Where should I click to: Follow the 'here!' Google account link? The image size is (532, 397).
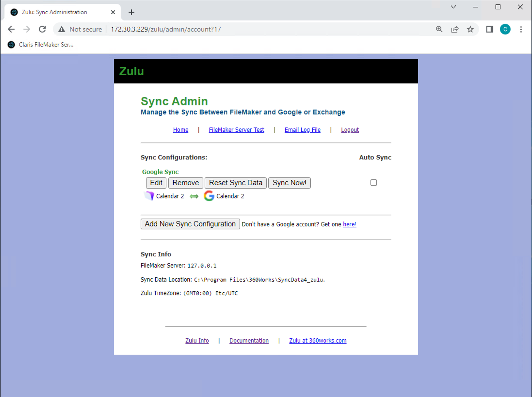point(349,224)
